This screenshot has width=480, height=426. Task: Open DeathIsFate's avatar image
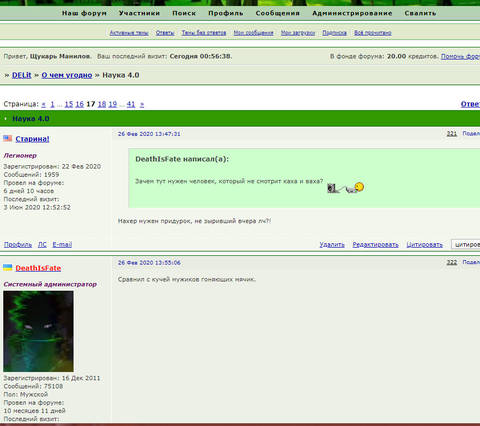point(38,331)
